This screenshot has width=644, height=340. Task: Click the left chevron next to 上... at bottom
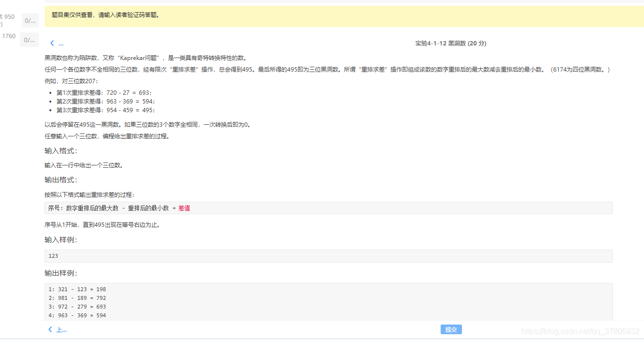click(x=50, y=329)
